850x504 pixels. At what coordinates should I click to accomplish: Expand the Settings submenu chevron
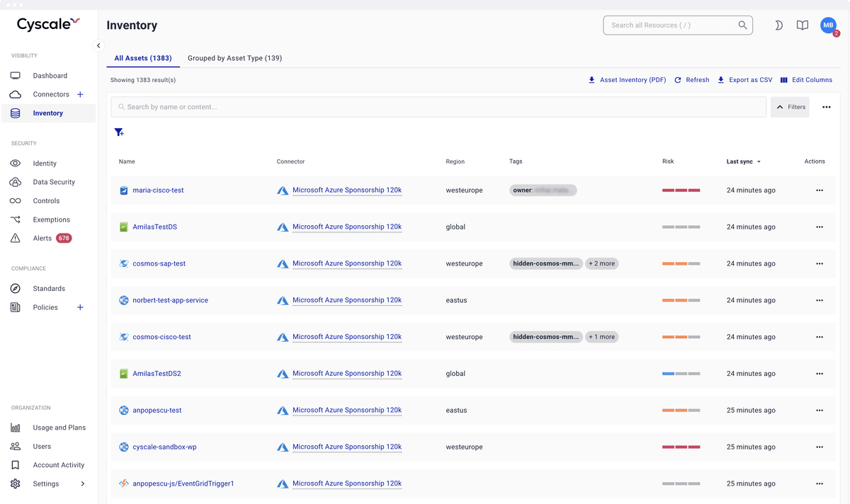click(x=83, y=483)
